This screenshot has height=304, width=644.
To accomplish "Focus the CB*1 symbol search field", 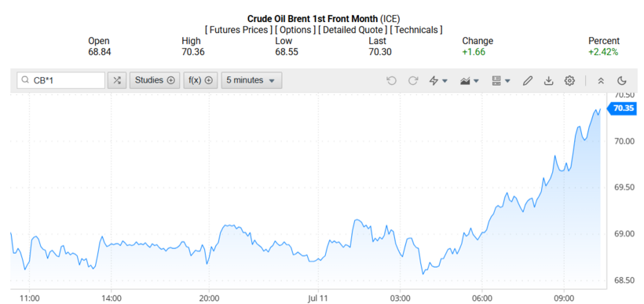I will pyautogui.click(x=60, y=81).
